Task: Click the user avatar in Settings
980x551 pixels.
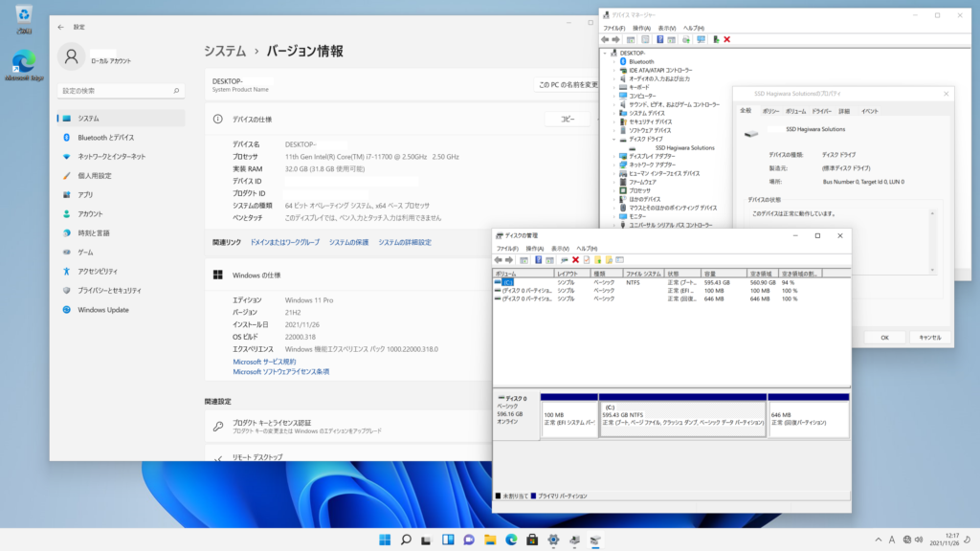Action: click(71, 56)
